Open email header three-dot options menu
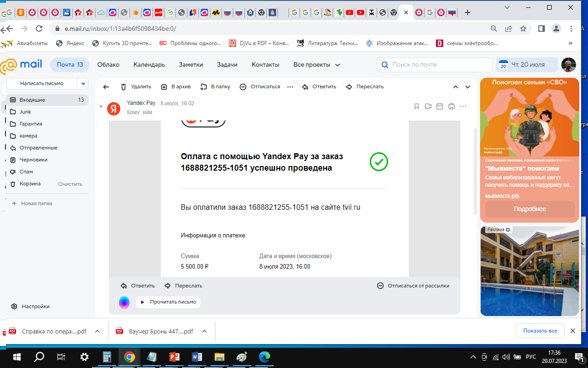This screenshot has width=588, height=368. click(x=463, y=106)
